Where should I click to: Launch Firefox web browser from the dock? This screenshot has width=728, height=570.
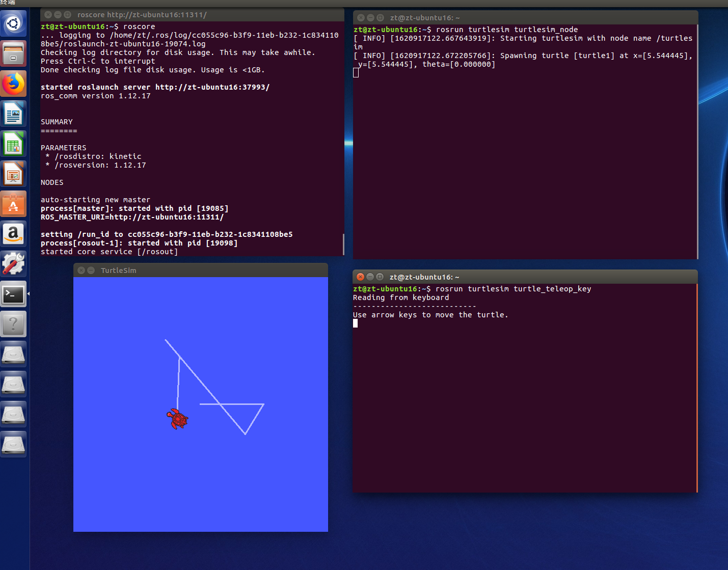(13, 84)
